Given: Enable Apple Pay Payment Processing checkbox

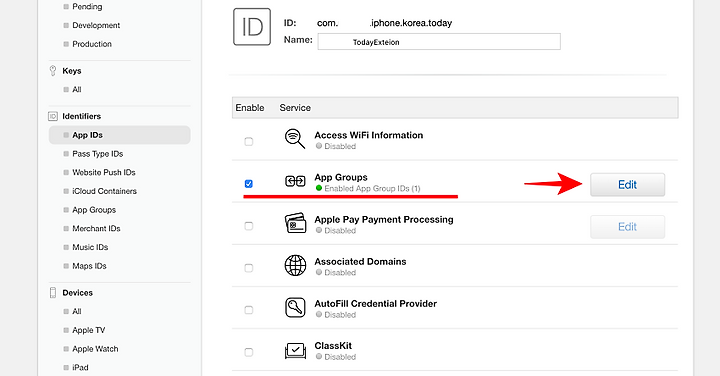Looking at the screenshot, I should tap(248, 226).
